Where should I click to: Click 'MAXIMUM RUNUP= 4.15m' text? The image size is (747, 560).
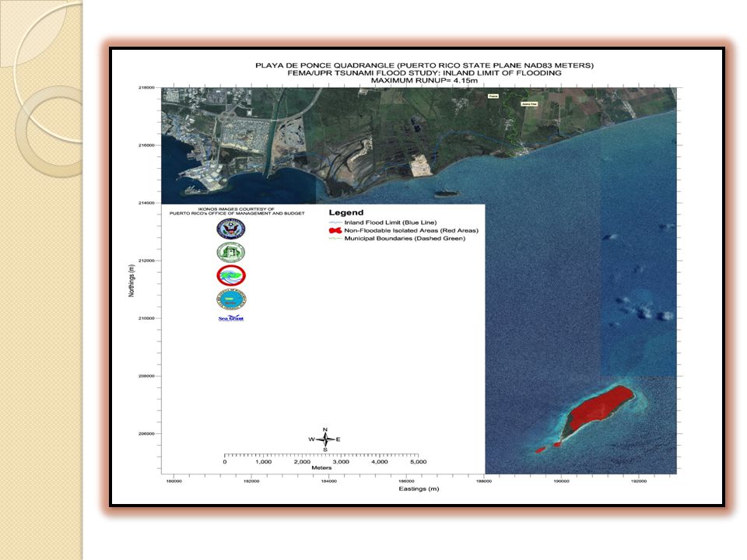tap(425, 80)
